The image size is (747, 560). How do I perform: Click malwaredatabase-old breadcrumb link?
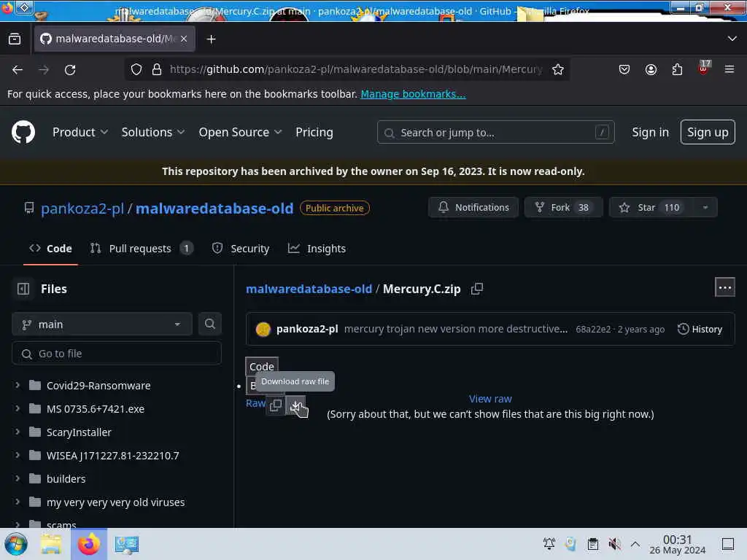coord(309,289)
